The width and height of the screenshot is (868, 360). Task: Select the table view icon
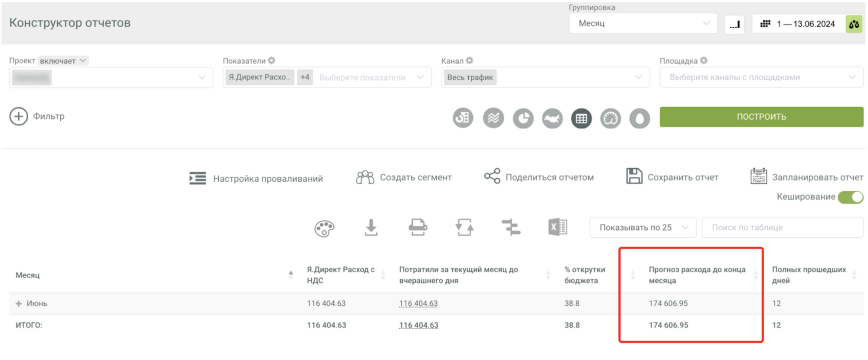click(x=581, y=118)
